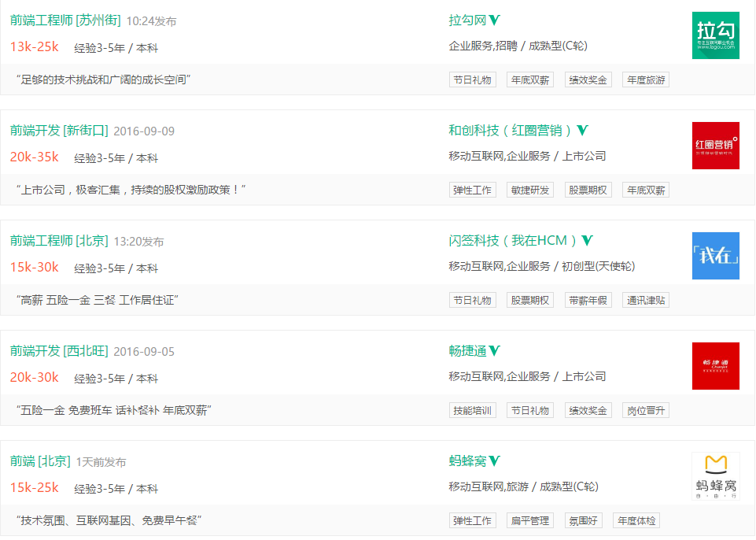Click the 技能培训 tag

tap(473, 410)
